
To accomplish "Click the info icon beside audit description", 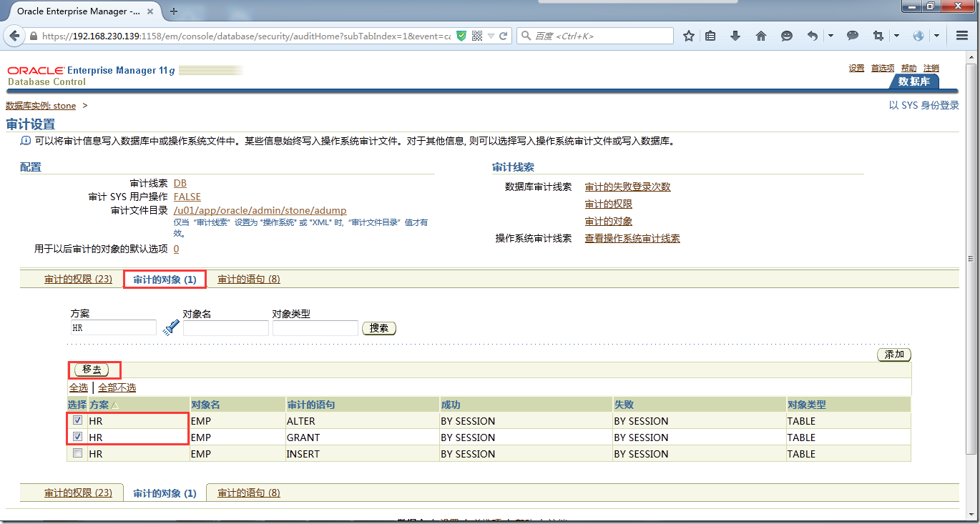I will [26, 141].
